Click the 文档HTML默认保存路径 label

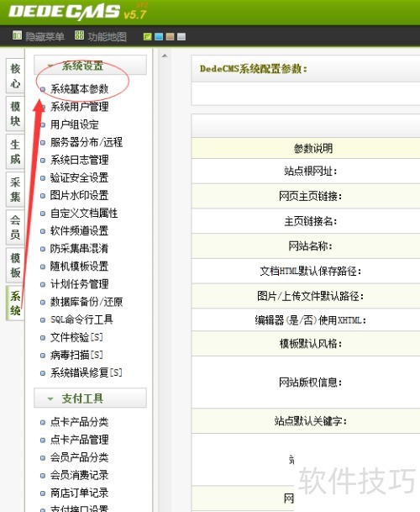(x=310, y=271)
